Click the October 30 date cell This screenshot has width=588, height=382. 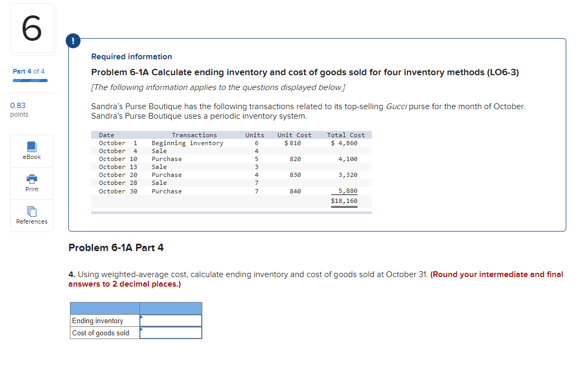118,191
